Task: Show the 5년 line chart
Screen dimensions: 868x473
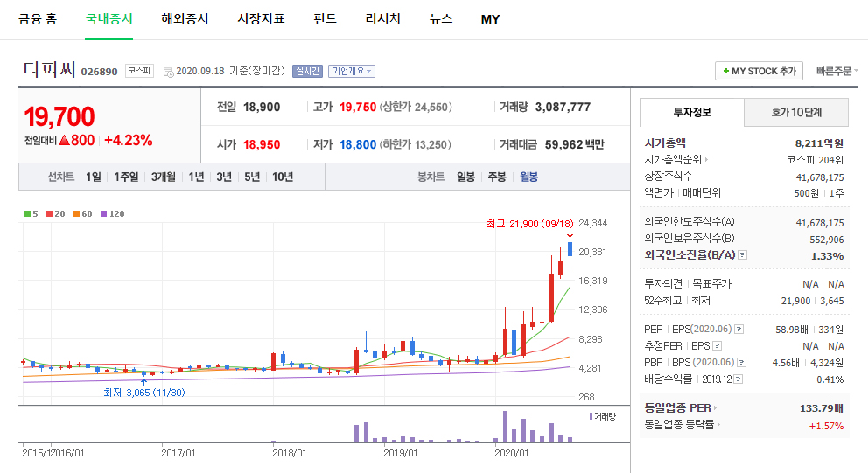Action: click(x=252, y=177)
